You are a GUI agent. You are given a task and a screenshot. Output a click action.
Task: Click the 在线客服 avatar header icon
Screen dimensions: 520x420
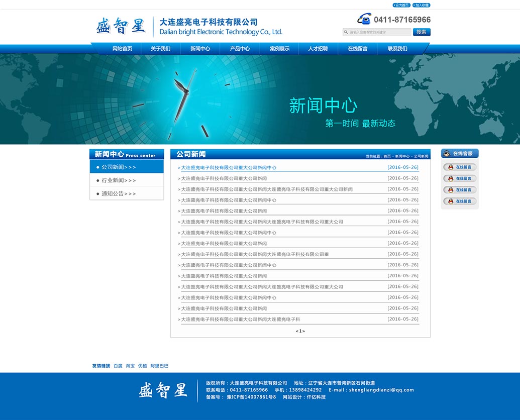(x=447, y=154)
